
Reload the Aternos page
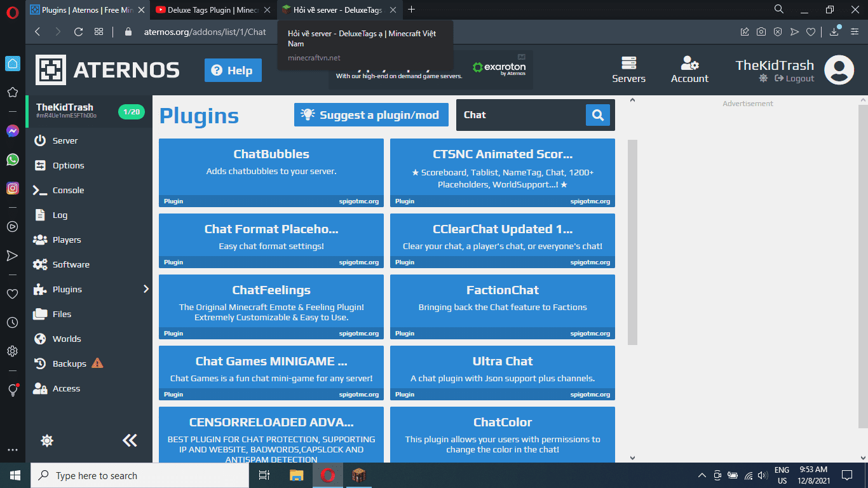point(79,32)
